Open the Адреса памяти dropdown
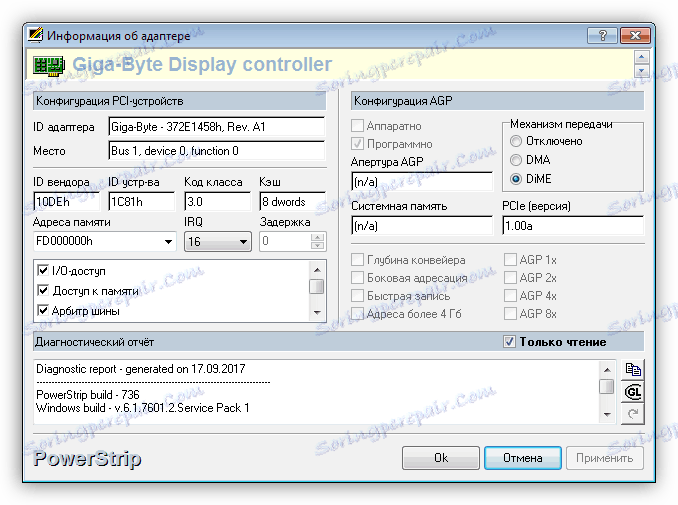Screen dimensions: 678x505 pos(168,242)
